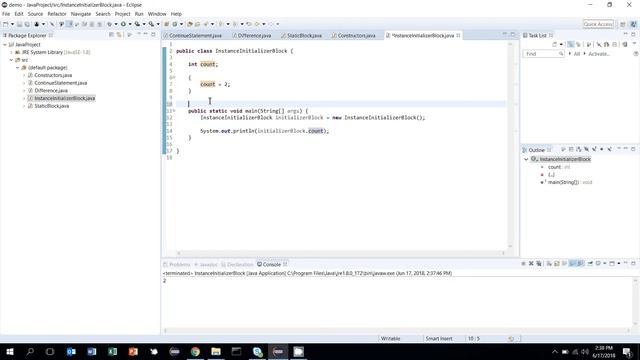640x360 pixels.
Task: Open the Problems tab
Action: pos(176,264)
